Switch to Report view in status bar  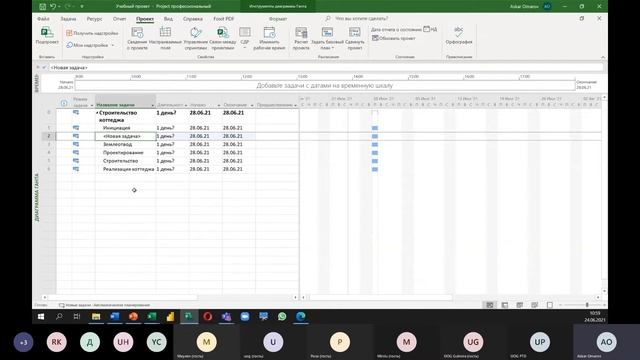pyautogui.click(x=549, y=305)
